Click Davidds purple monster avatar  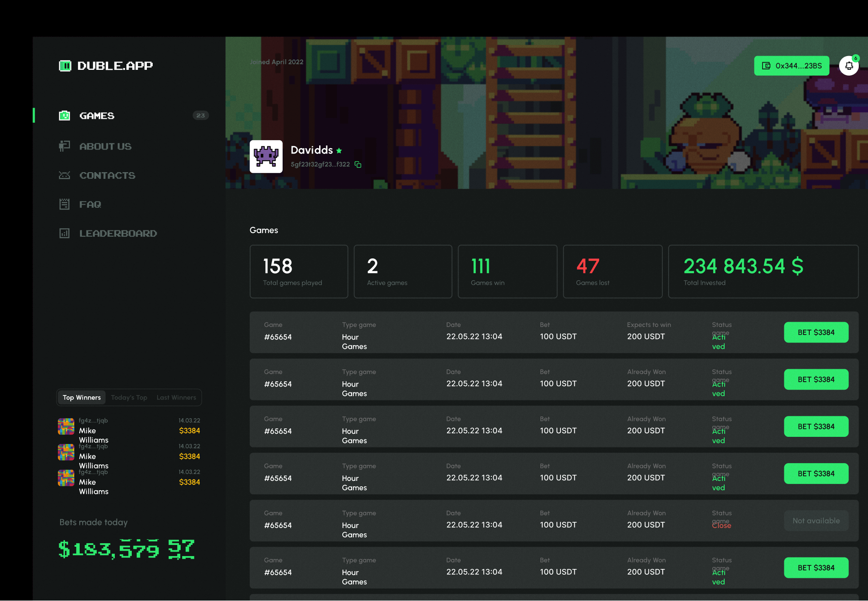(x=266, y=157)
